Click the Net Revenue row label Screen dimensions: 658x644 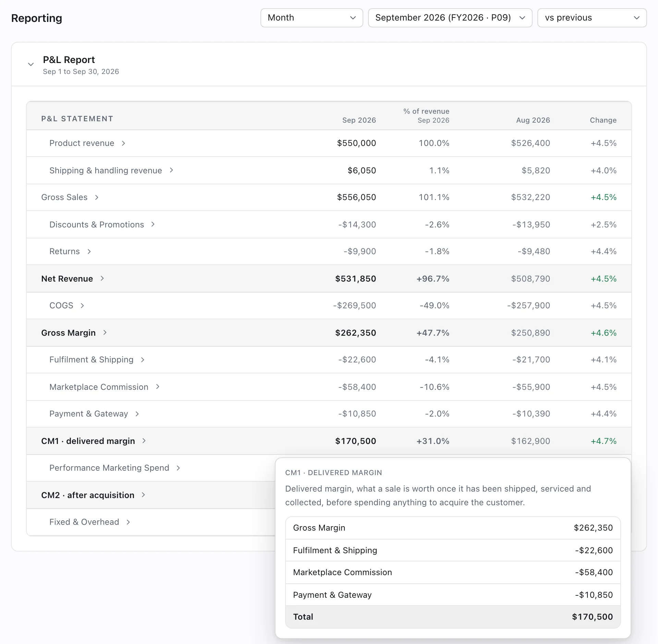[x=67, y=279]
